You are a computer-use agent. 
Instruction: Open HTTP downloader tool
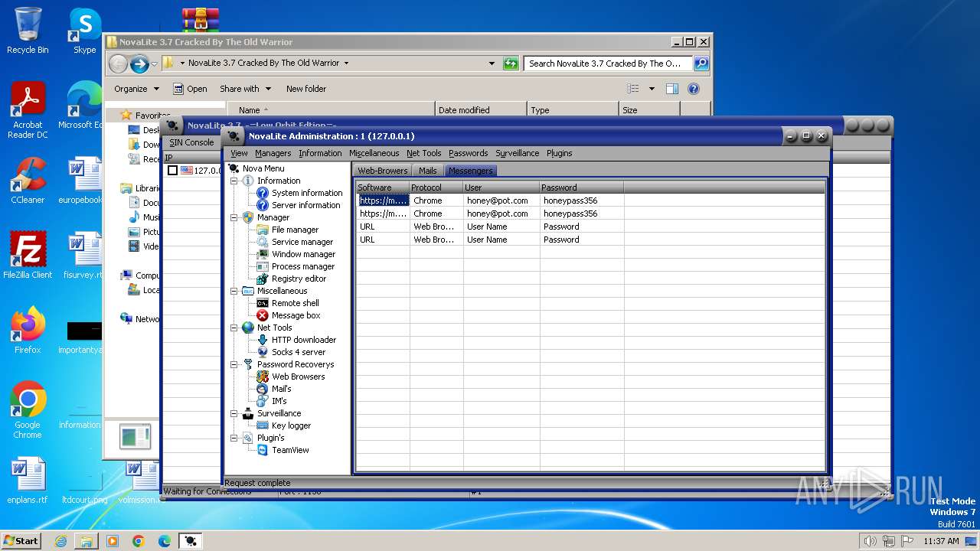[304, 340]
